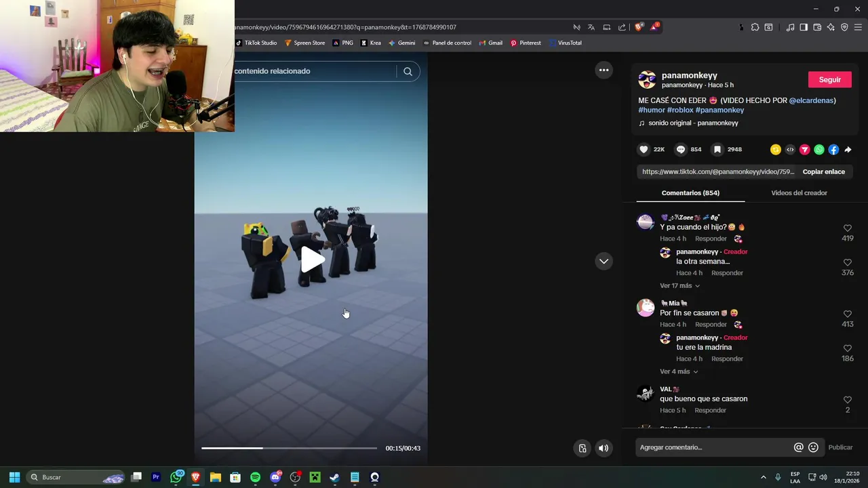This screenshot has height=488, width=868.
Task: Click the browser address bar URL
Action: 345,27
